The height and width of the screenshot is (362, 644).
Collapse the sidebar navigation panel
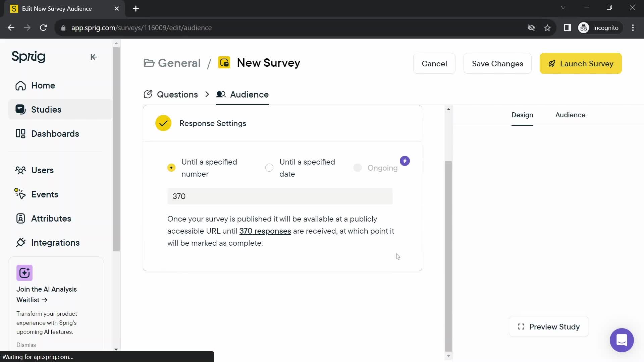click(94, 57)
